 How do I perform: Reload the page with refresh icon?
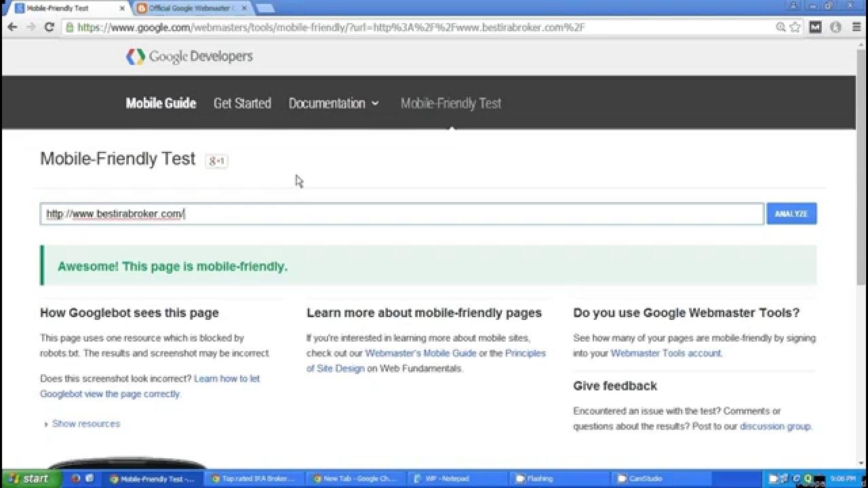49,28
